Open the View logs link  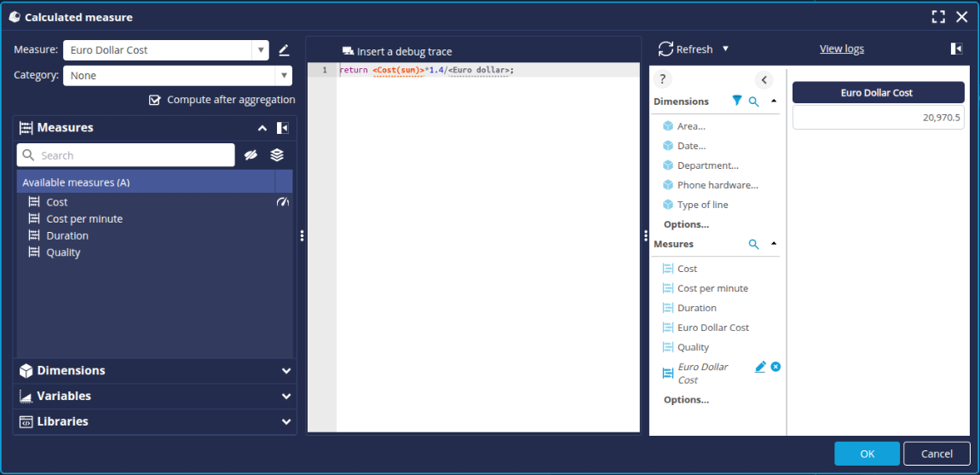(841, 49)
